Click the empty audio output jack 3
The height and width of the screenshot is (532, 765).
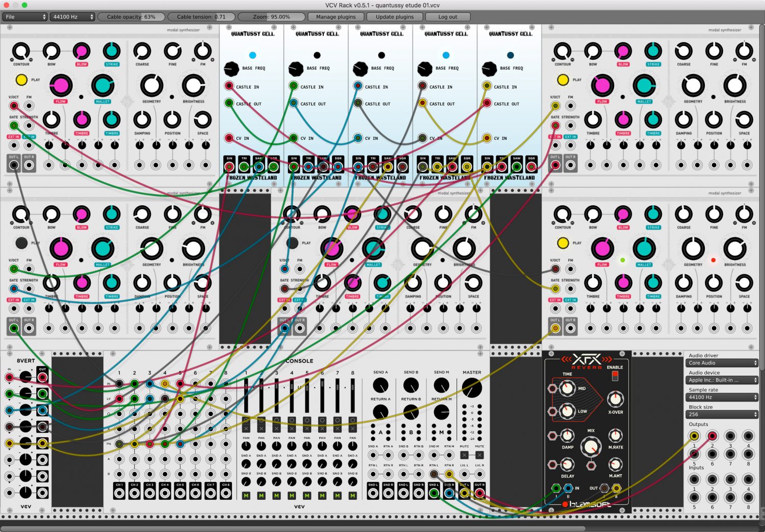tap(730, 436)
